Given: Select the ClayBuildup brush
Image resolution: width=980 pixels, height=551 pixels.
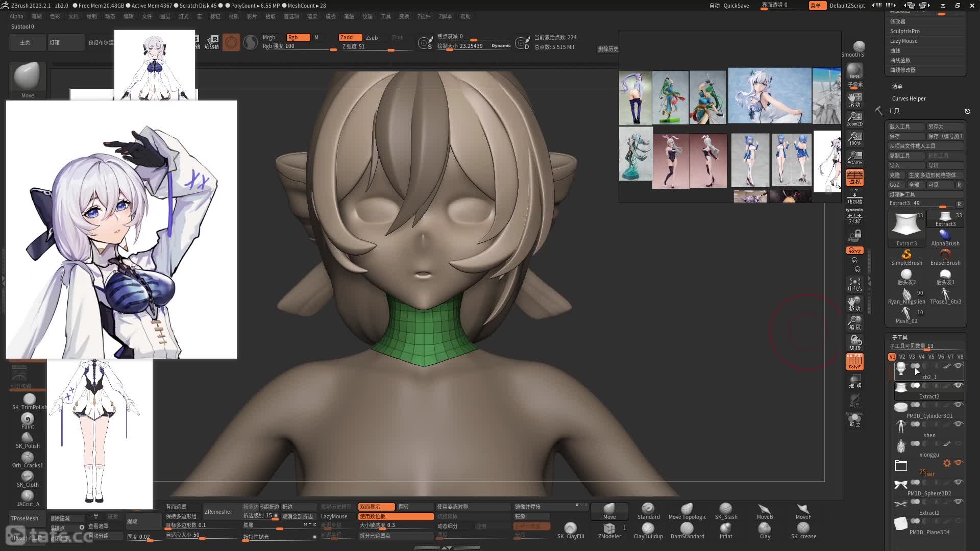Looking at the screenshot, I should click(648, 531).
